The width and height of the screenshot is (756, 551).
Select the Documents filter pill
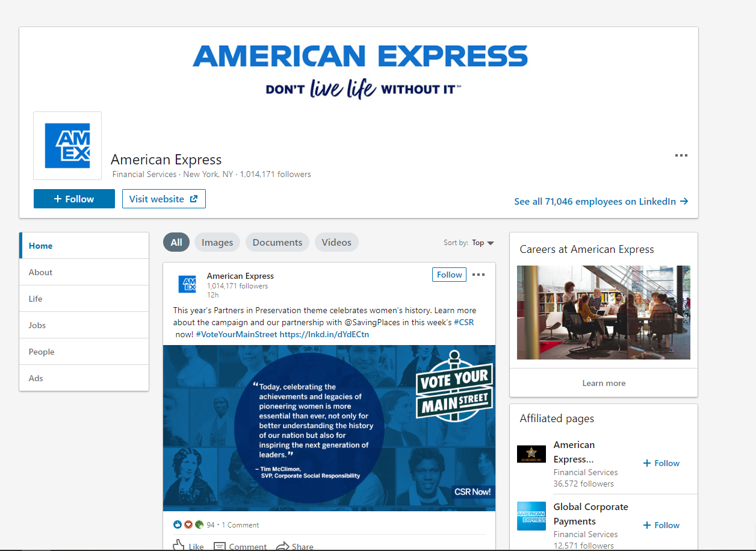(277, 242)
